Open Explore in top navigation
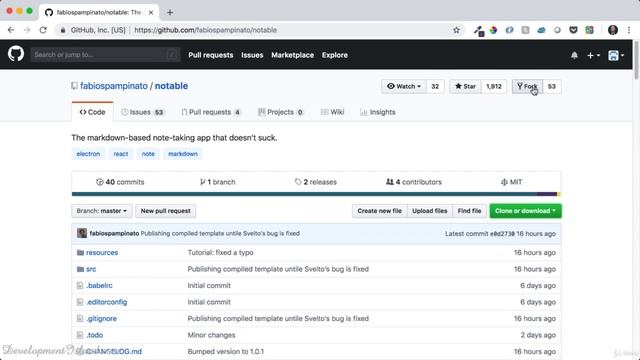 point(335,55)
